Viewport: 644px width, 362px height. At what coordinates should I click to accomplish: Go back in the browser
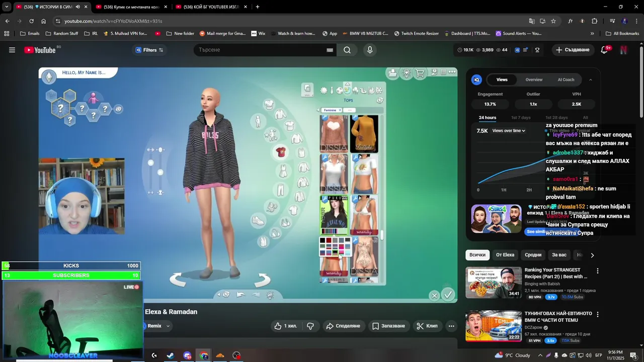[7, 21]
